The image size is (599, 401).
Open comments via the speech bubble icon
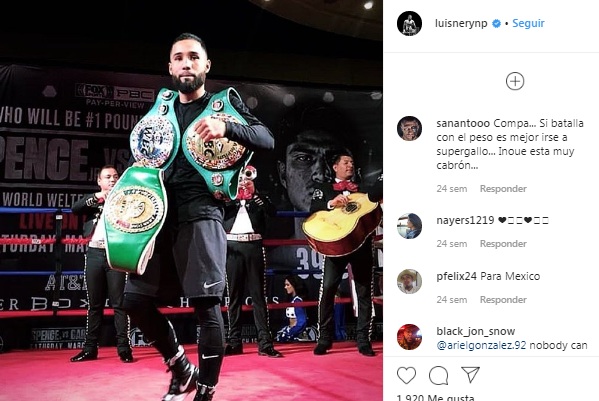[x=439, y=376]
